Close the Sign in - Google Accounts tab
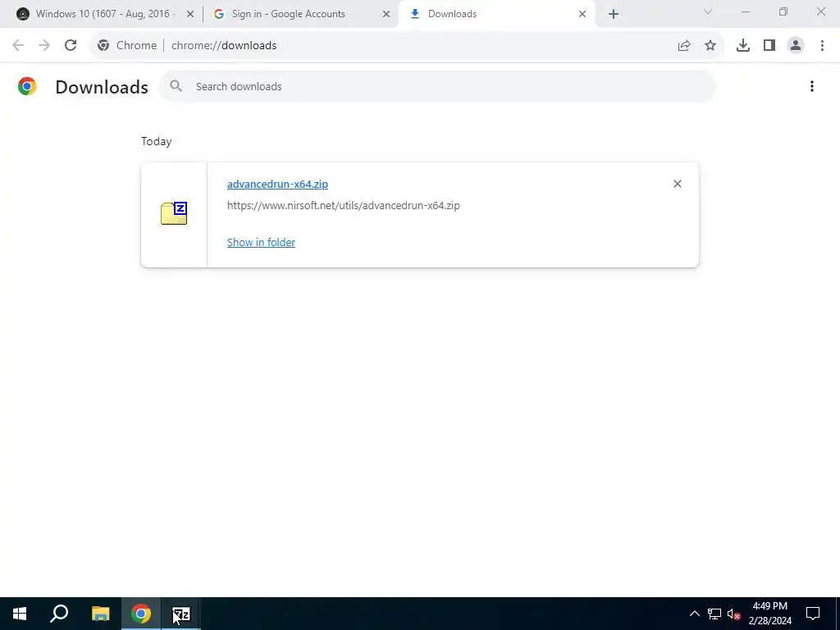840x630 pixels. [x=386, y=14]
